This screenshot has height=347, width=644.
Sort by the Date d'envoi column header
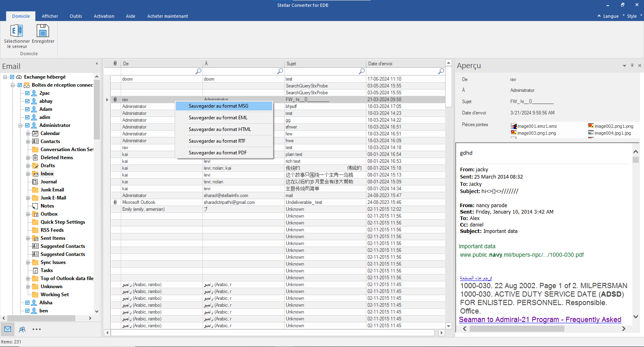(x=405, y=63)
